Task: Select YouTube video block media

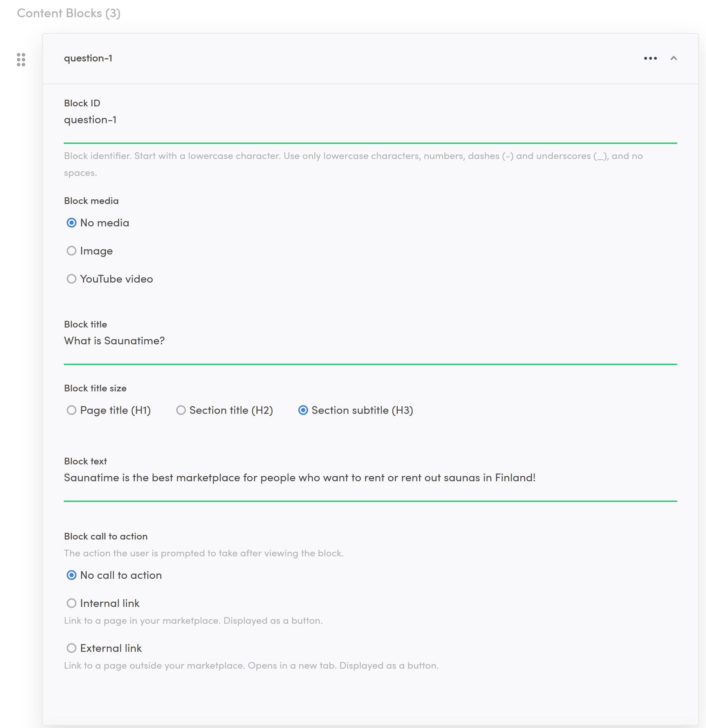Action: point(71,279)
